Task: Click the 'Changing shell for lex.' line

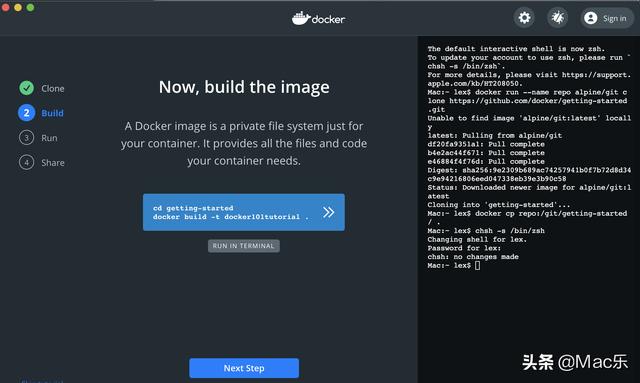Action: point(477,240)
